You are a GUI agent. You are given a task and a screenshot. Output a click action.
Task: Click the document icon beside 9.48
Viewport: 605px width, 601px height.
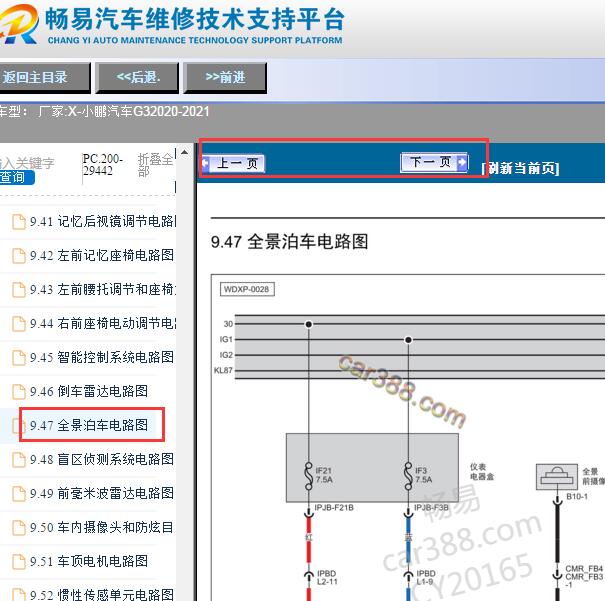point(19,459)
